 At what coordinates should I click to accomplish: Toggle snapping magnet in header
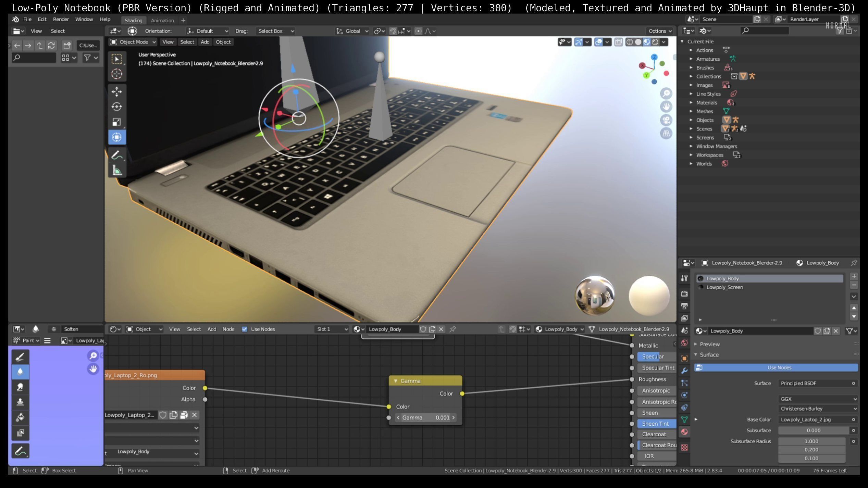(x=393, y=31)
